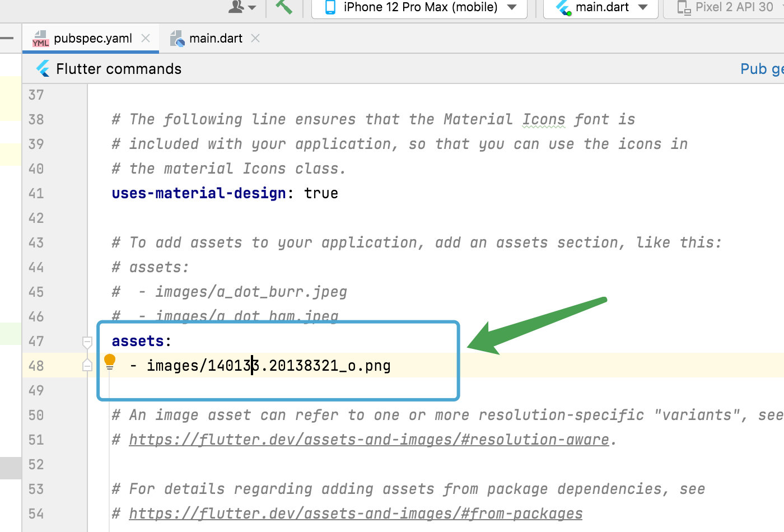This screenshot has height=532, width=784.
Task: Click the fold end marker on line 48
Action: (x=87, y=366)
